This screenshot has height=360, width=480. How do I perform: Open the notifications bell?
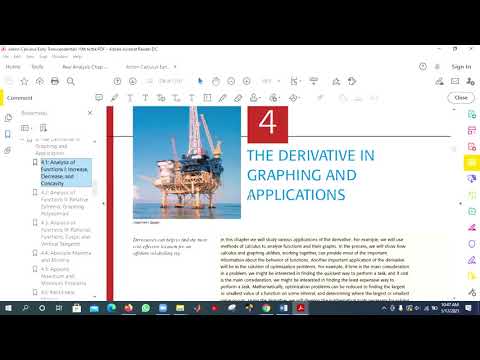[437, 67]
